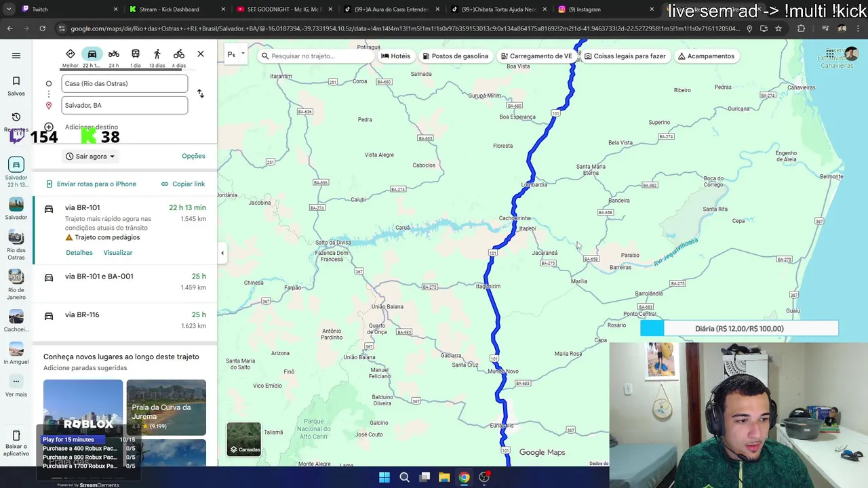Click the address bar URL
Screen dimensions: 868x488
[x=406, y=28]
